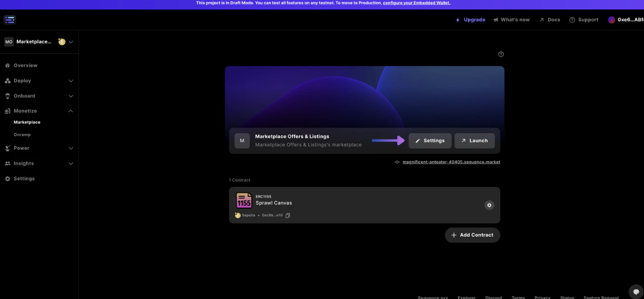644x299 pixels.
Task: Click the Add Contract button
Action: 472,235
